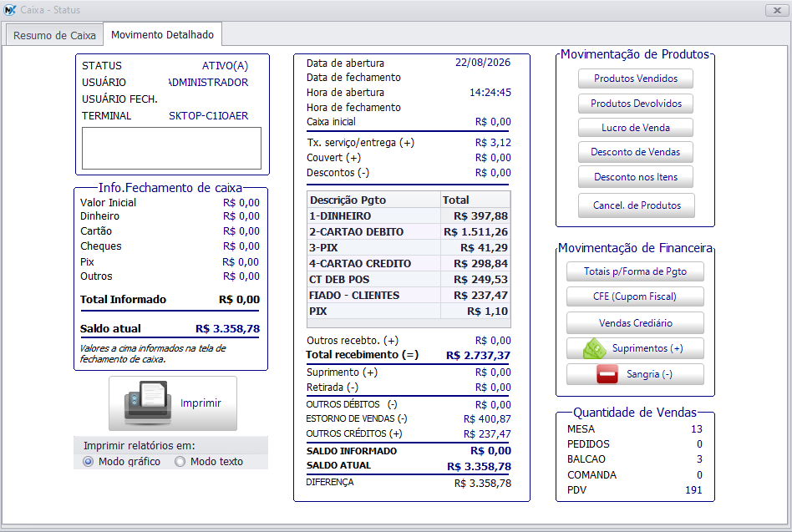Click Total recebimento value R$ 2.737,37
Viewport: 792px width, 532px height.
pos(478,355)
